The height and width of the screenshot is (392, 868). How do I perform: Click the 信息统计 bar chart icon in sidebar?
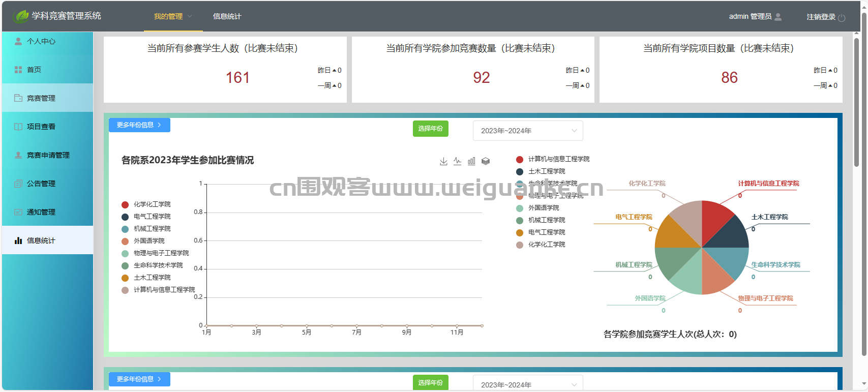(18, 240)
